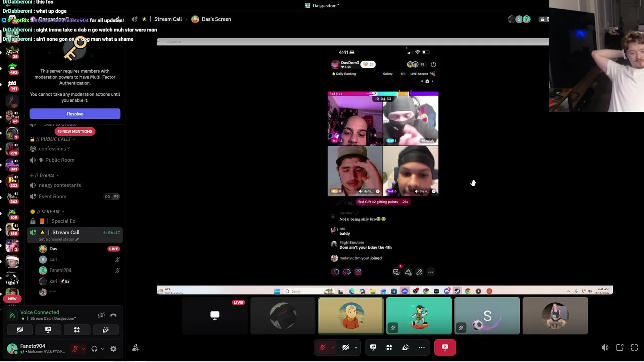Pop out the call window
This screenshot has height=362, width=644.
(x=620, y=347)
